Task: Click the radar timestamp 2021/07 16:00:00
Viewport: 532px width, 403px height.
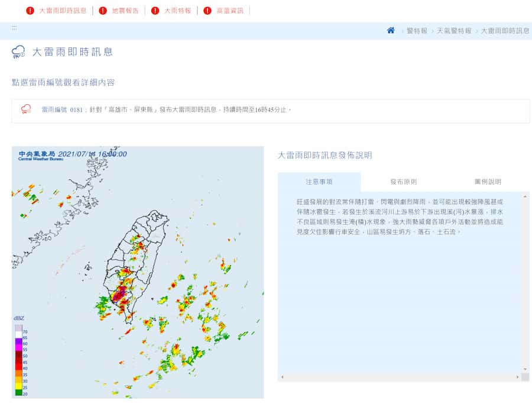Action: (92, 154)
